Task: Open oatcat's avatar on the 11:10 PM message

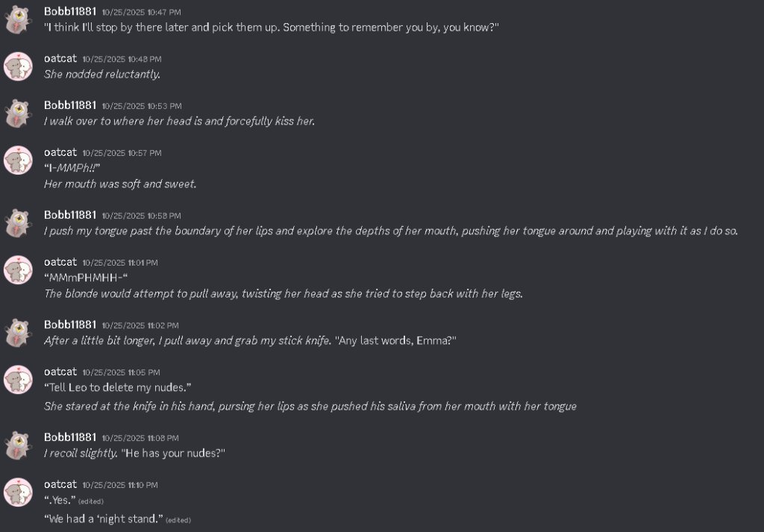Action: 18,492
